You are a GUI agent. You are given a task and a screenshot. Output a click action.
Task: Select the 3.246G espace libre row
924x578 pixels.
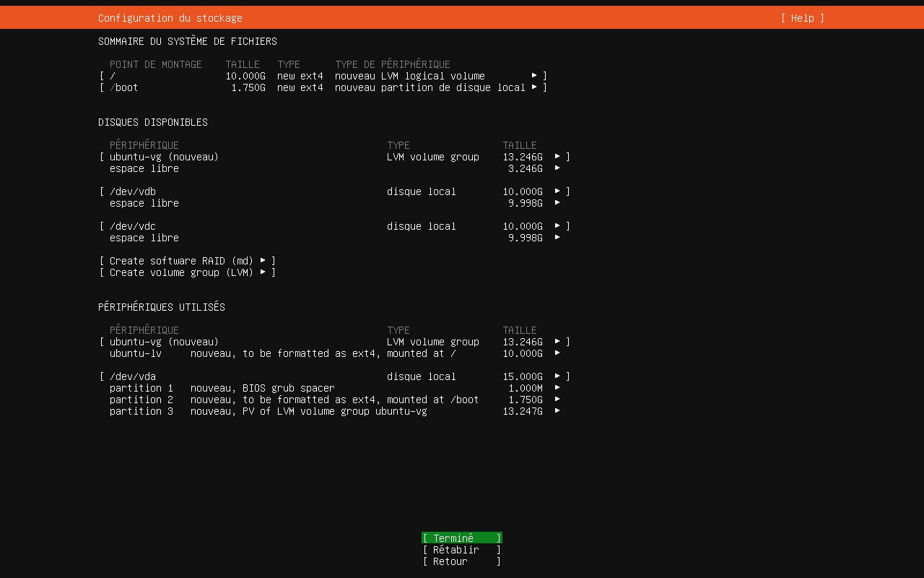(335, 168)
